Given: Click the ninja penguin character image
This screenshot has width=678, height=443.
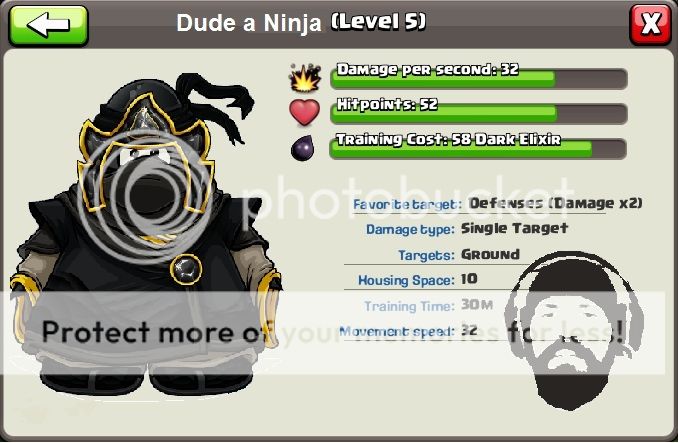Looking at the screenshot, I should 148,233.
